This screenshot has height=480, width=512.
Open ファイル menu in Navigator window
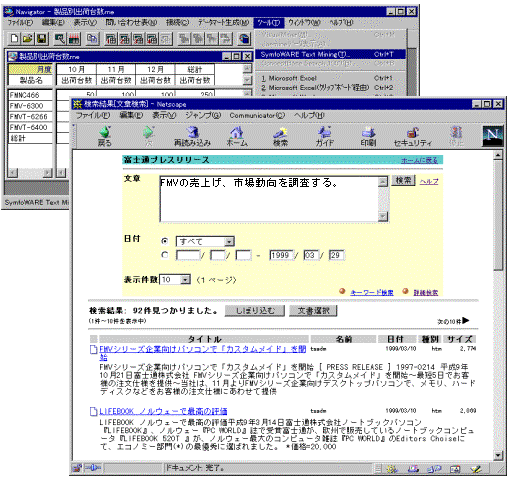[20, 23]
